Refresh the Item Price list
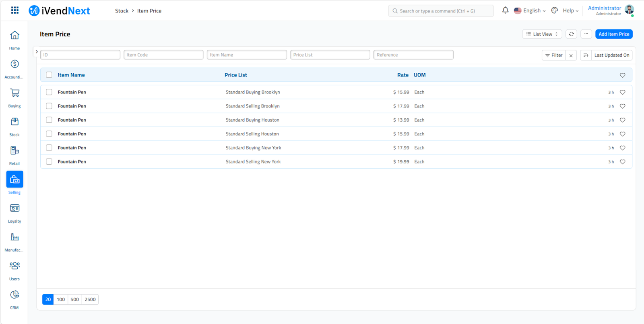This screenshot has width=644, height=324. point(571,34)
